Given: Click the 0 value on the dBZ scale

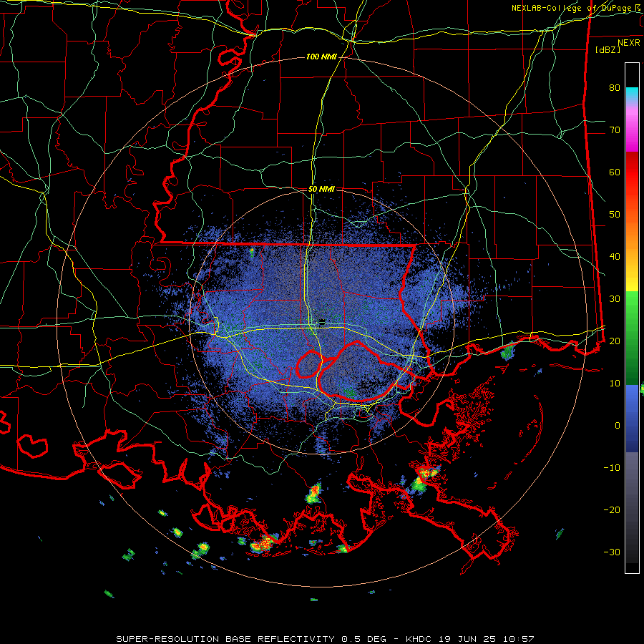Looking at the screenshot, I should pyautogui.click(x=618, y=426).
